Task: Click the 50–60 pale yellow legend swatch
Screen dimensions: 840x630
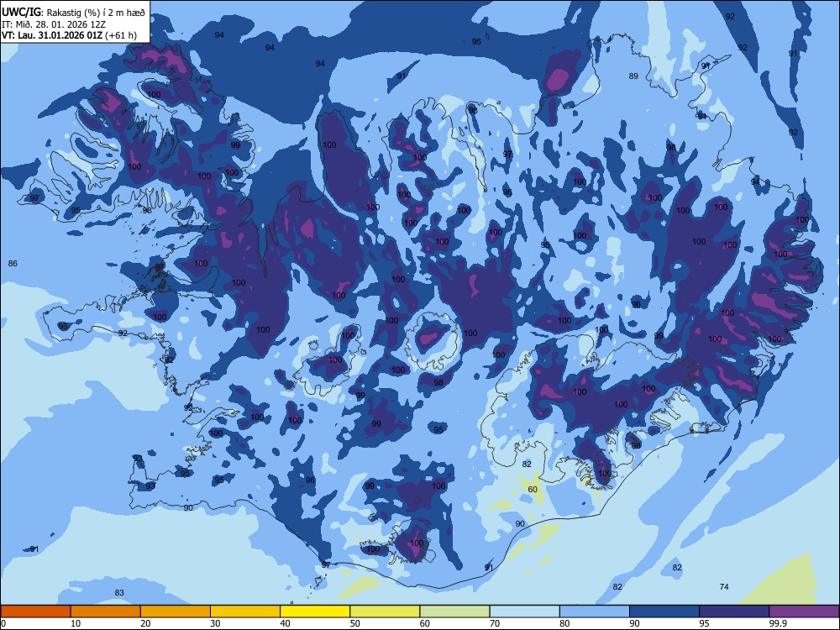Action: click(385, 612)
